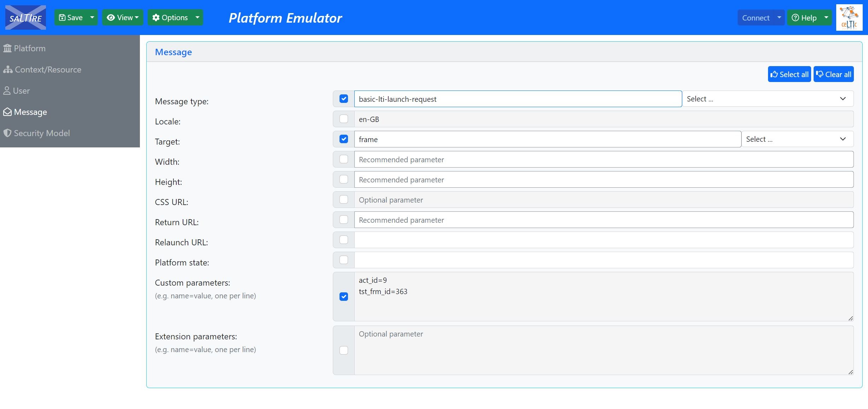Screen dimensions: 868x409
Task: Open the Message type Select dropdown
Action: [768, 99]
